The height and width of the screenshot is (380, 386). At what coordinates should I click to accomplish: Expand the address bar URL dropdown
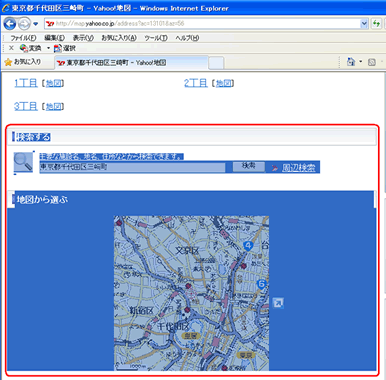pos(364,24)
